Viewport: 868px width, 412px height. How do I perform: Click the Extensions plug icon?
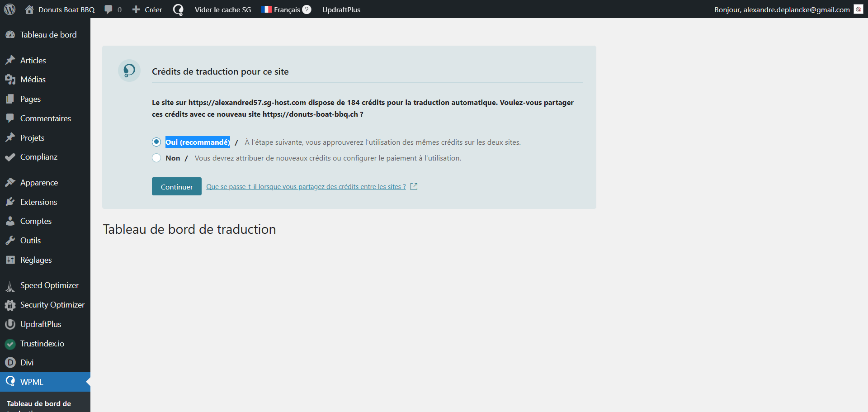click(x=10, y=202)
